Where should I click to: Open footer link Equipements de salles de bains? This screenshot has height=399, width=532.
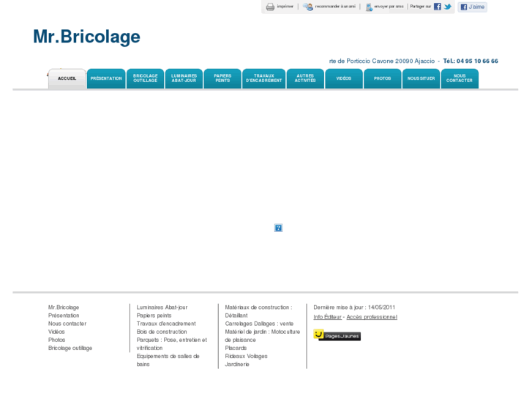click(168, 360)
